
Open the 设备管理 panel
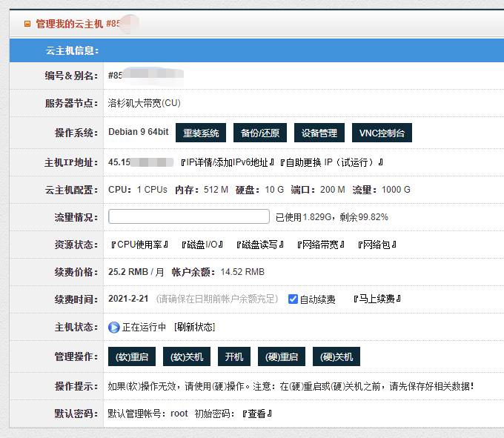[x=319, y=133]
